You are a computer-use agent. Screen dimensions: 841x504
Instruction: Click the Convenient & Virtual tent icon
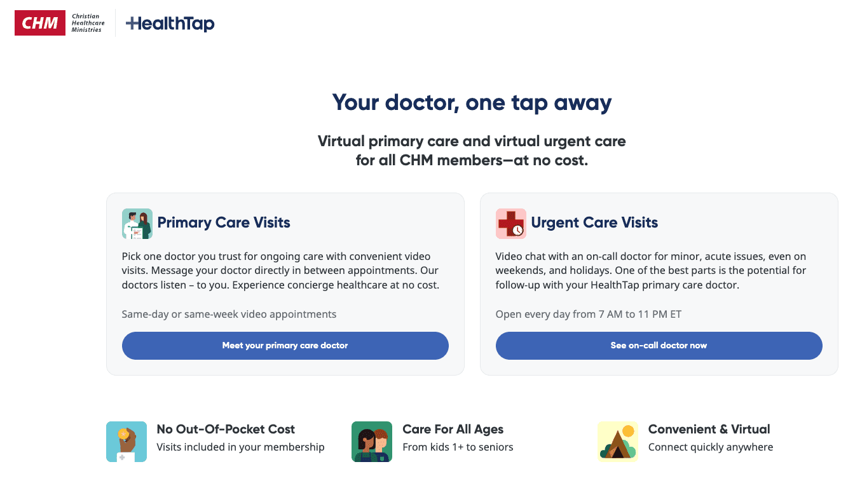(618, 441)
